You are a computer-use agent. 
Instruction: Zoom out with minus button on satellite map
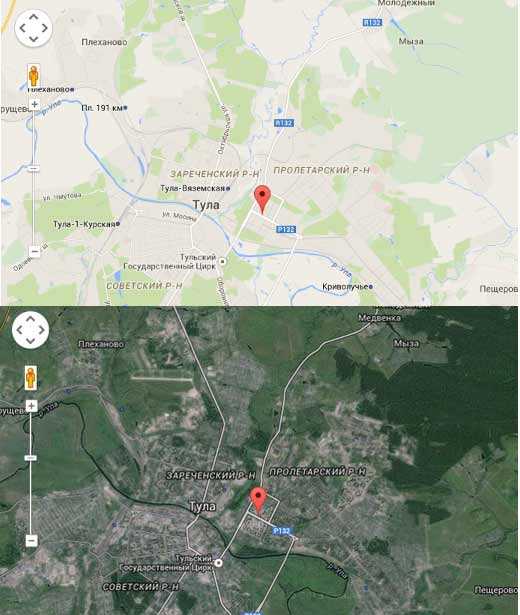[x=32, y=540]
